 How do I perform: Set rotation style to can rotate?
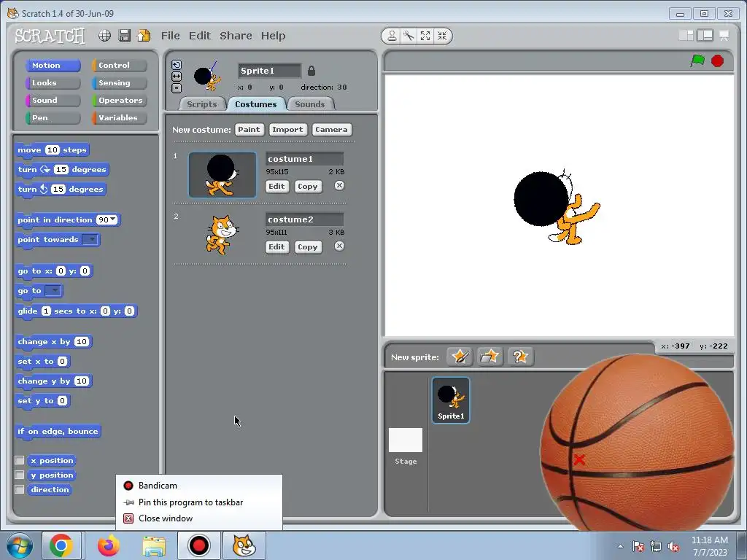[177, 65]
